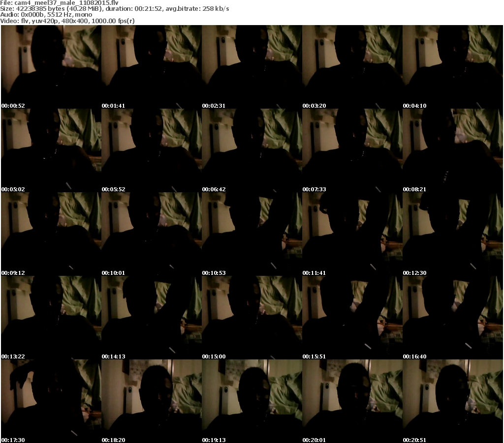Click the Audio info line

(46, 15)
